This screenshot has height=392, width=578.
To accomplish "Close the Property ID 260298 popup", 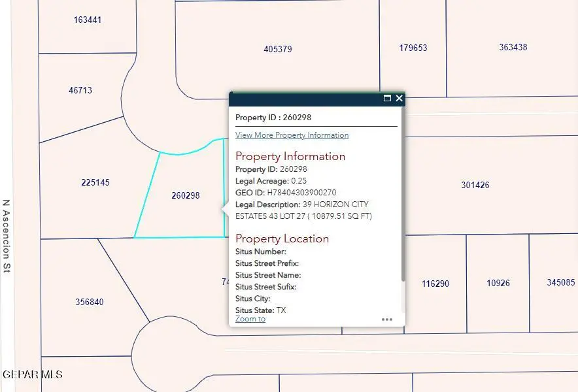I will point(399,98).
